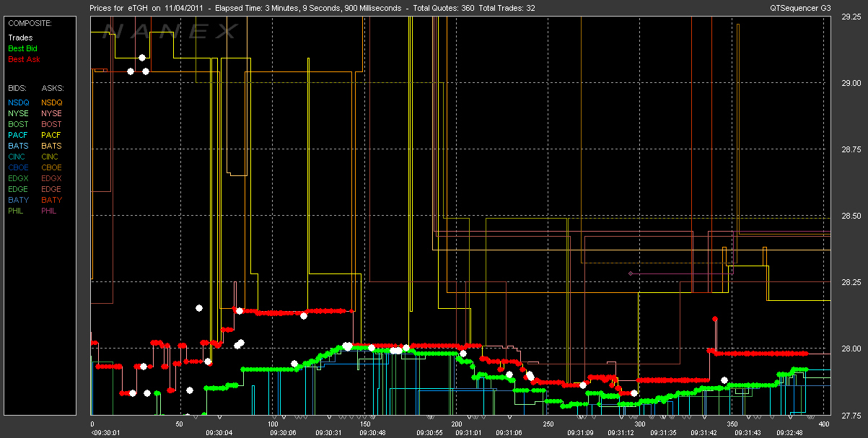This screenshot has width=868, height=438.
Task: Click the 29.00 price axis label
Action: [x=851, y=83]
